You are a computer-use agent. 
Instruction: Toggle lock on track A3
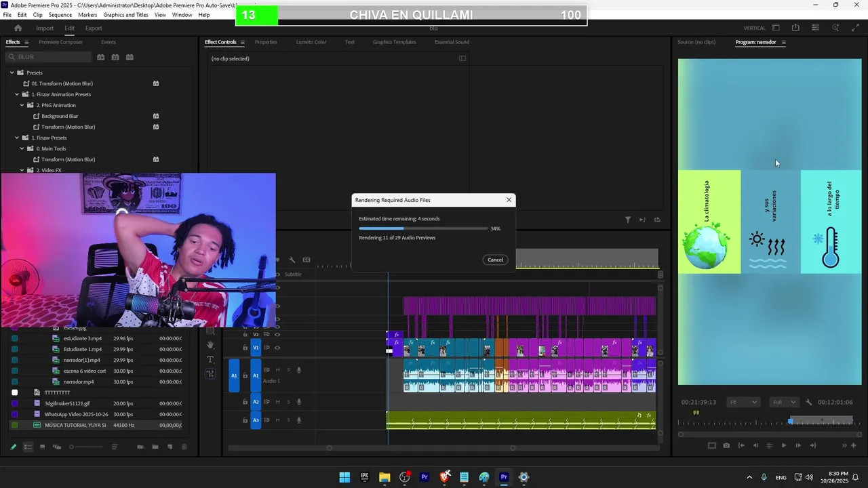point(245,420)
